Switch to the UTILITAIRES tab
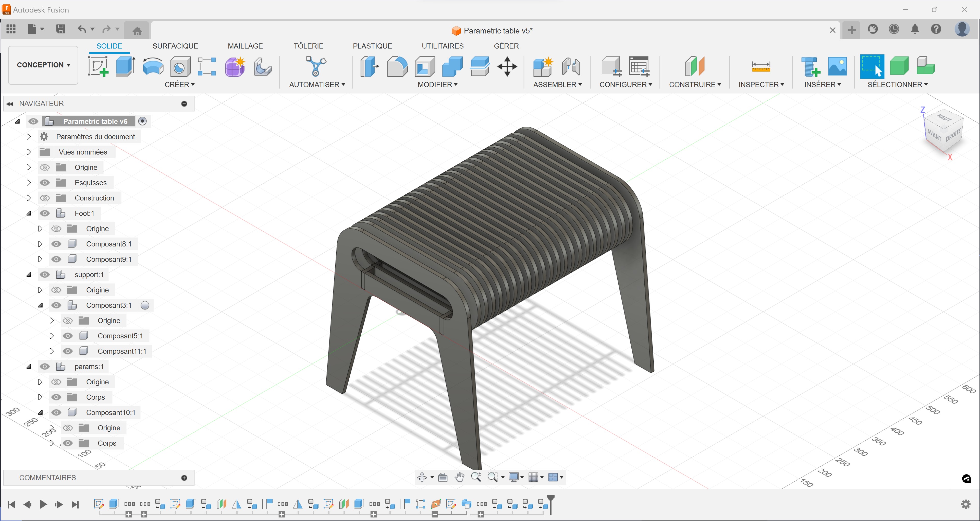Screen dimensions: 980x521 click(443, 46)
